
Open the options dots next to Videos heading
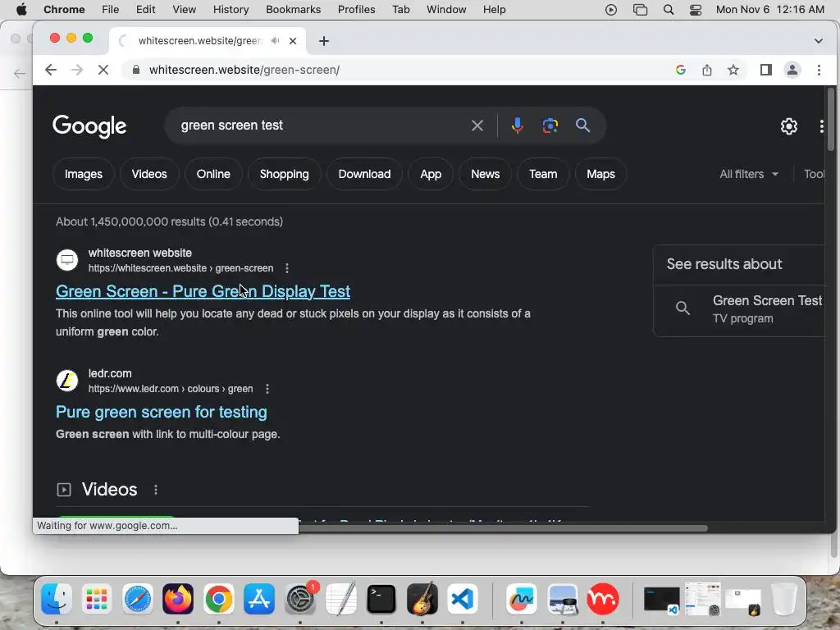(x=156, y=490)
